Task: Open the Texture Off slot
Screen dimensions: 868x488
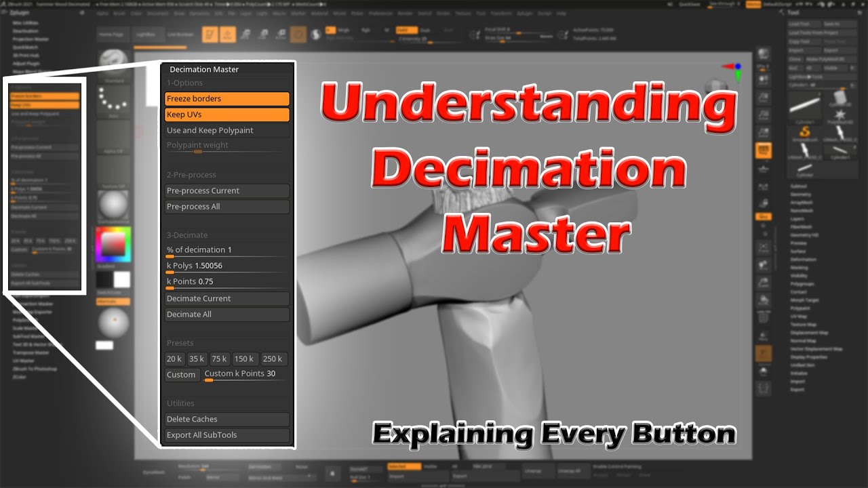Action: click(113, 171)
